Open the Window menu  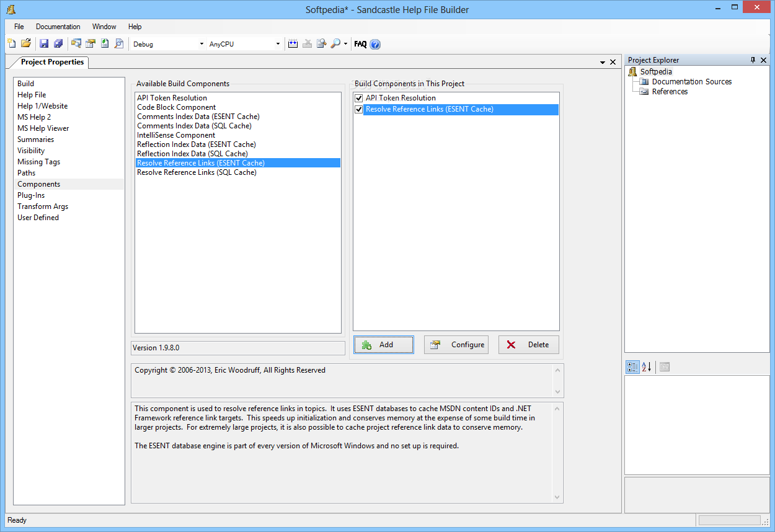click(104, 27)
